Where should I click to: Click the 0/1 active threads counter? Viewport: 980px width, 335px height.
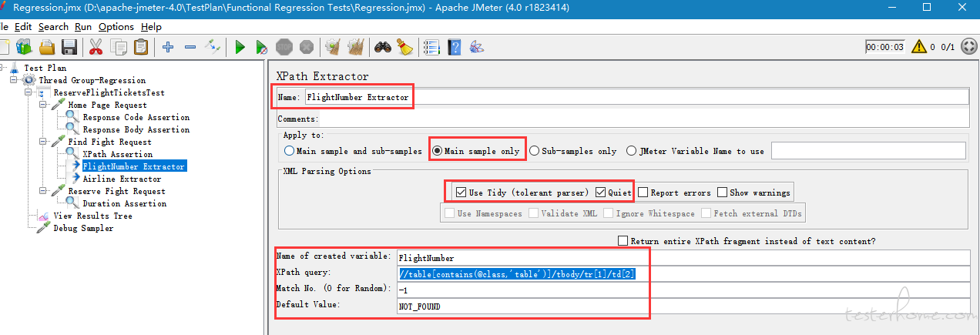tap(948, 47)
